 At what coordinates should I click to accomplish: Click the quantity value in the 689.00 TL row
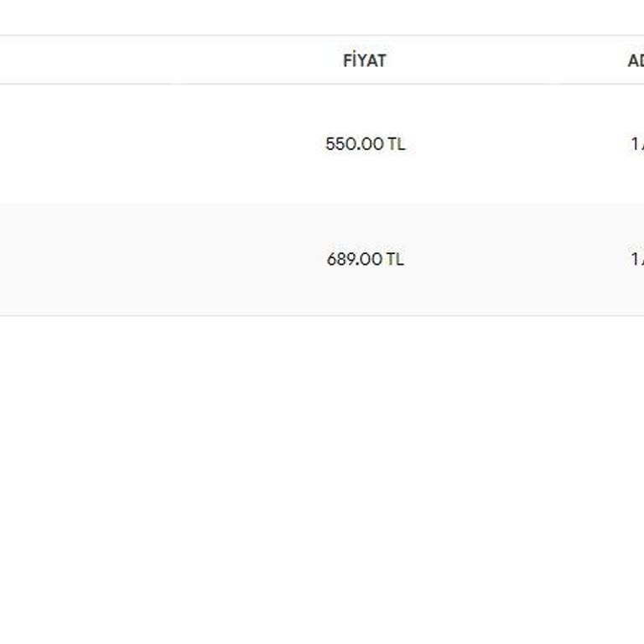(x=636, y=260)
